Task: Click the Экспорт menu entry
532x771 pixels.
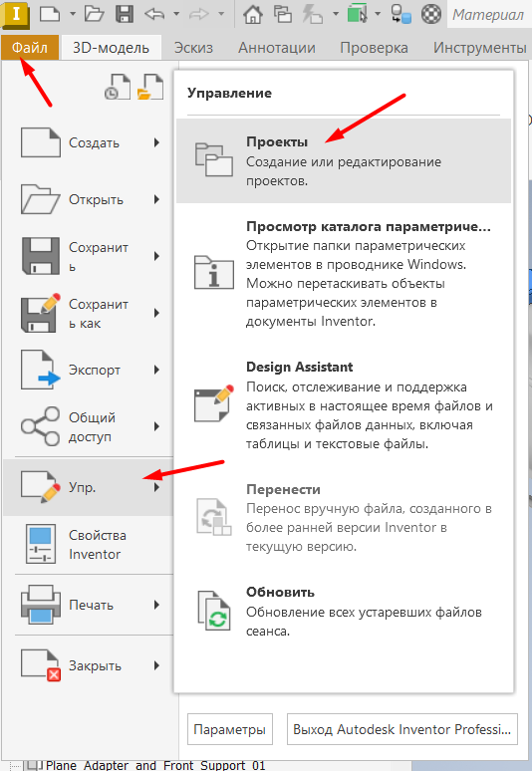Action: 89,370
